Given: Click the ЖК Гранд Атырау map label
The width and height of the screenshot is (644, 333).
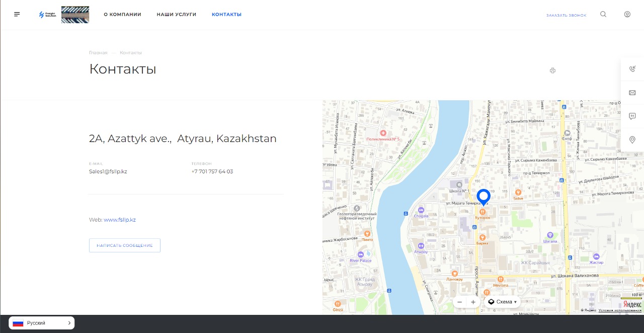Looking at the screenshot, I should tap(364, 282).
